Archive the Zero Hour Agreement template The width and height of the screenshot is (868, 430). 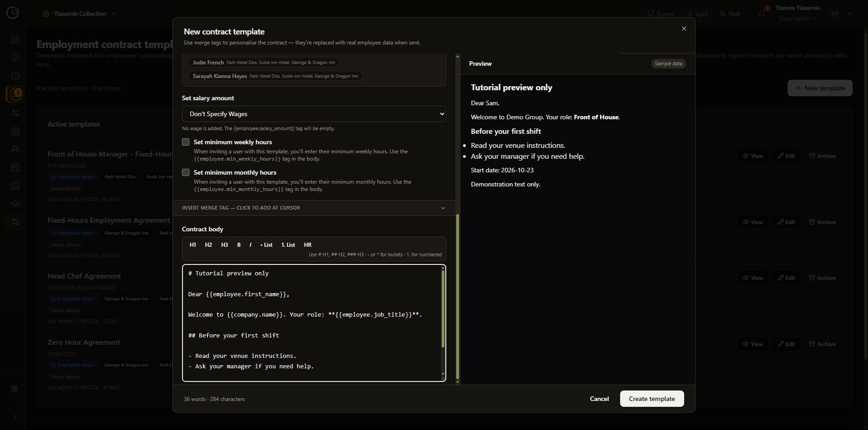coord(822,344)
